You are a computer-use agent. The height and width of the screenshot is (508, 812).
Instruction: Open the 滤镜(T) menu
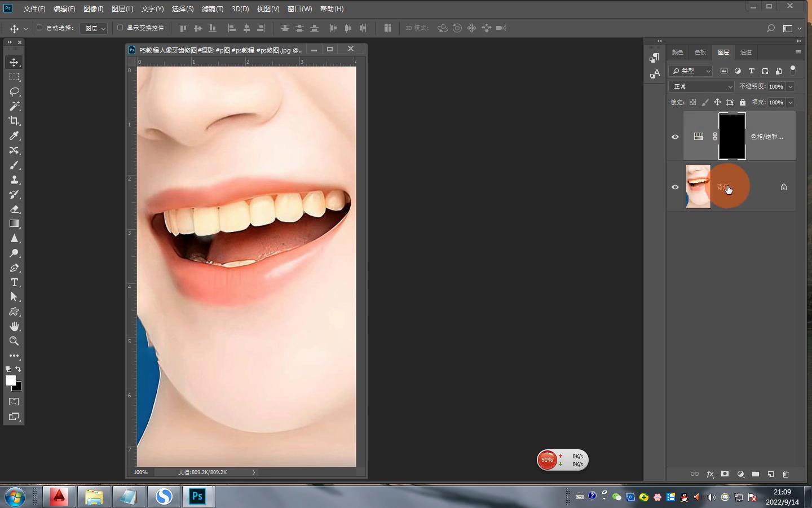[x=212, y=9]
